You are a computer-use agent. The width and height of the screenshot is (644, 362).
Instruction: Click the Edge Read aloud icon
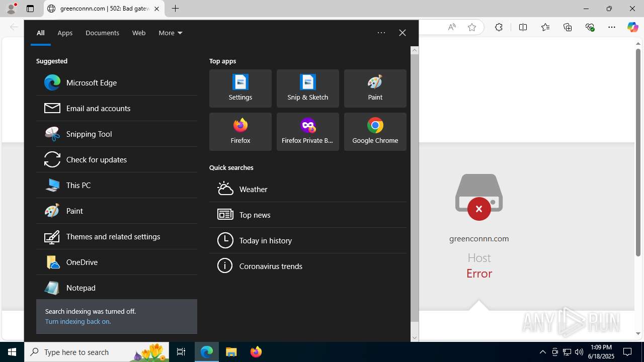point(452,27)
